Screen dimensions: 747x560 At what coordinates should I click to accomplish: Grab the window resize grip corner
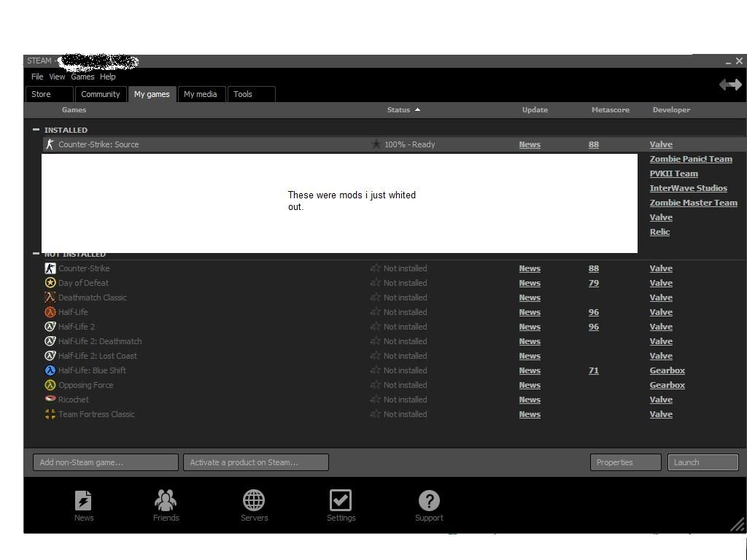738,525
